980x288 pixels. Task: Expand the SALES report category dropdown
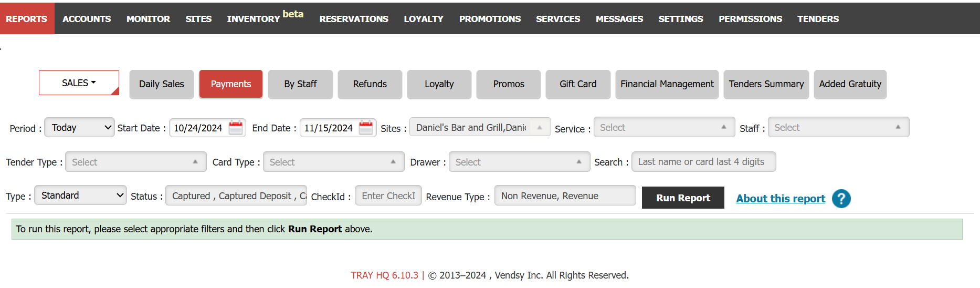tap(79, 83)
